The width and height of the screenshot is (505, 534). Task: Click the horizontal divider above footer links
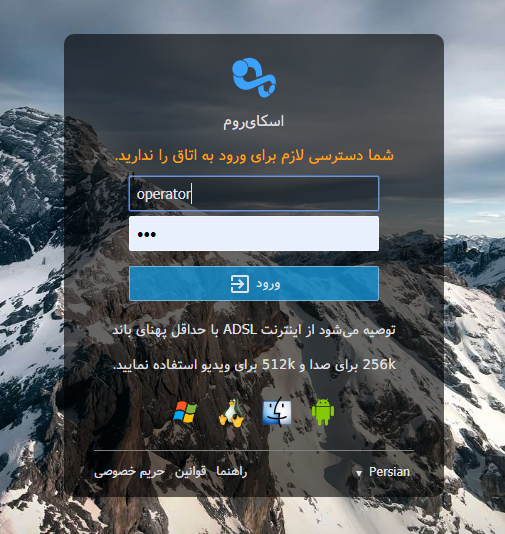254,451
